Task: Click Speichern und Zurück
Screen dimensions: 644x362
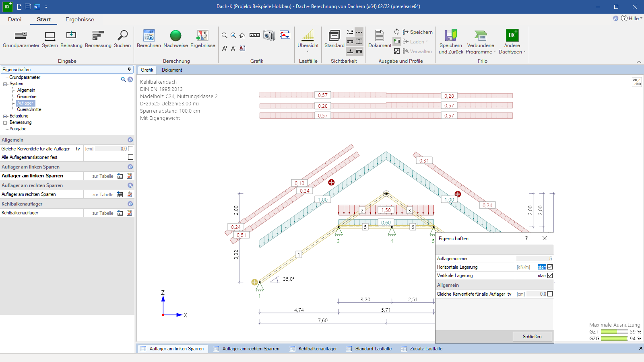Action: tap(451, 41)
